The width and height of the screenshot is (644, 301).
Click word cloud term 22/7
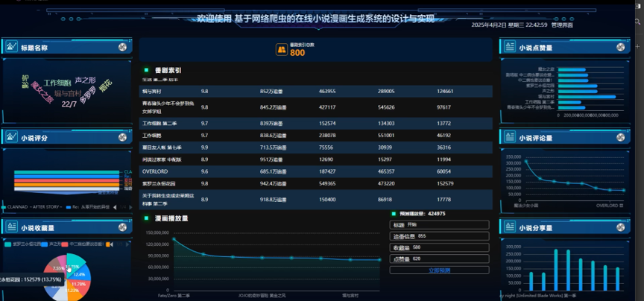point(69,104)
